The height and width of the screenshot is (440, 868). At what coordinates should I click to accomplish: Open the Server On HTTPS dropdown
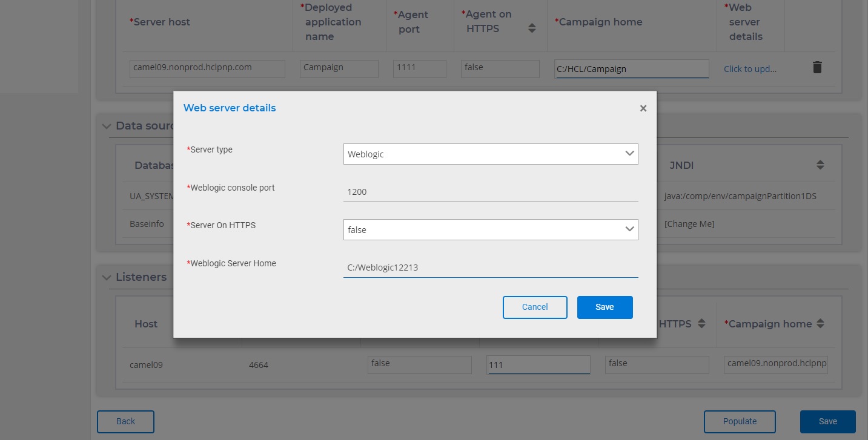point(490,229)
